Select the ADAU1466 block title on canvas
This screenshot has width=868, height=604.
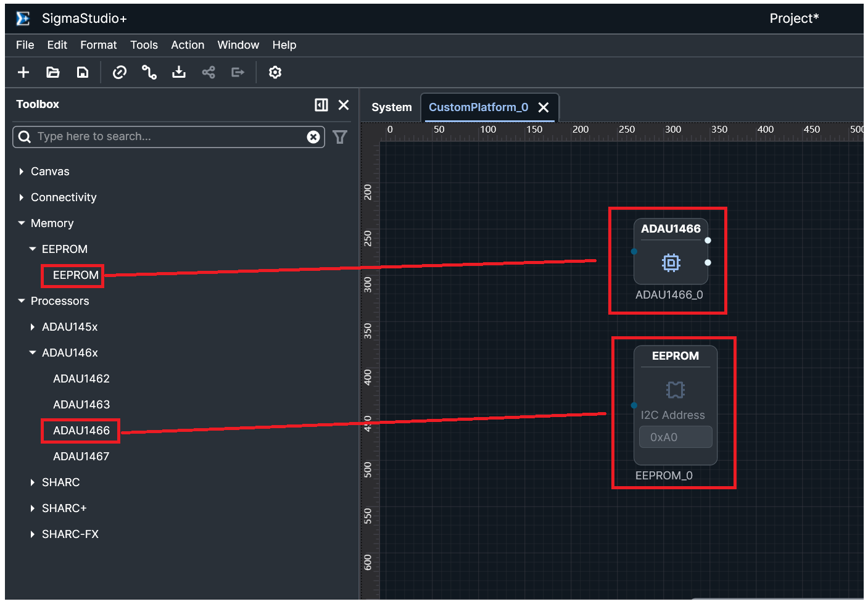point(671,229)
